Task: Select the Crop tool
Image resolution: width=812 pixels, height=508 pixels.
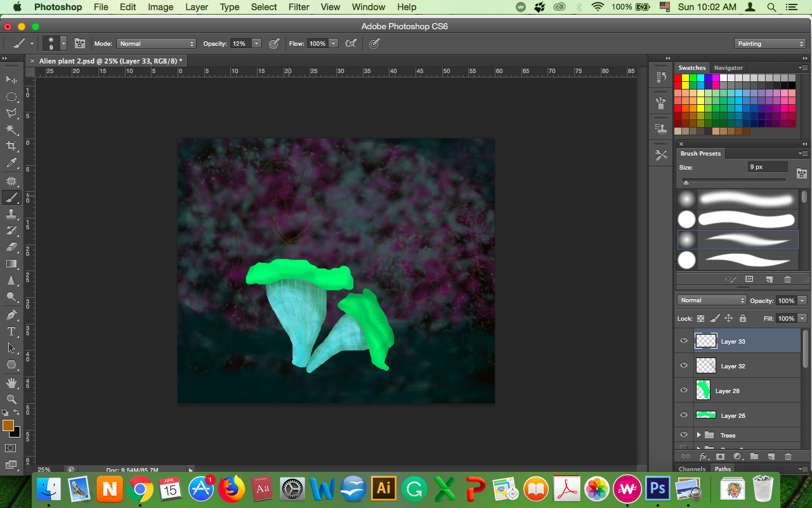Action: (11, 147)
